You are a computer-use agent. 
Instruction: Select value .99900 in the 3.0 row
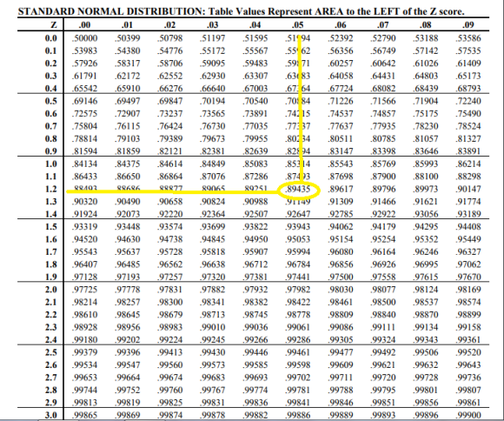pos(468,415)
